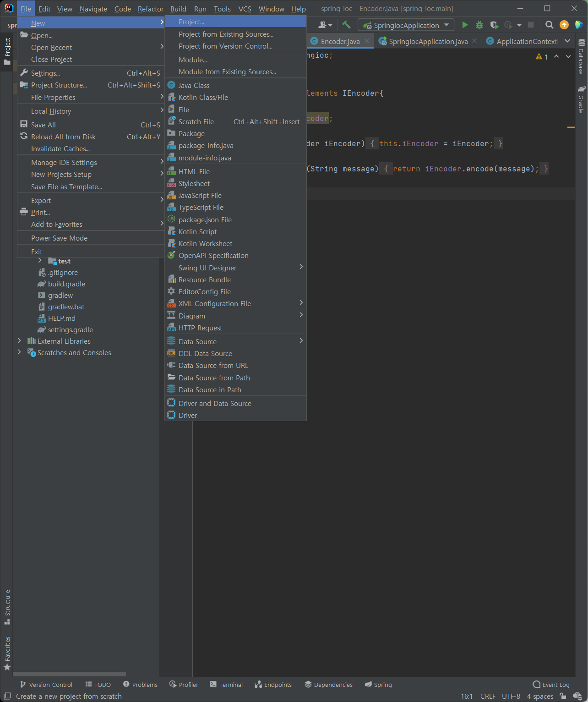Image resolution: width=588 pixels, height=702 pixels.
Task: Choose Java Class from New menu
Action: point(235,85)
